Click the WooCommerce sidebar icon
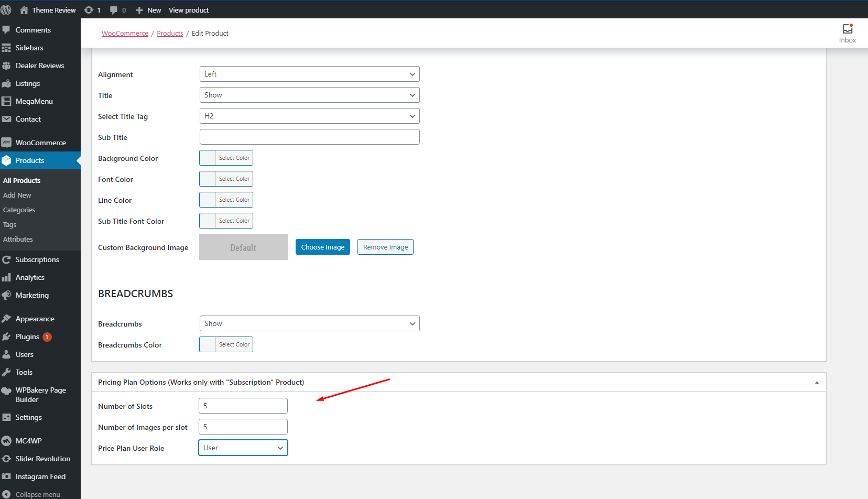The height and width of the screenshot is (499, 868). pyautogui.click(x=6, y=143)
